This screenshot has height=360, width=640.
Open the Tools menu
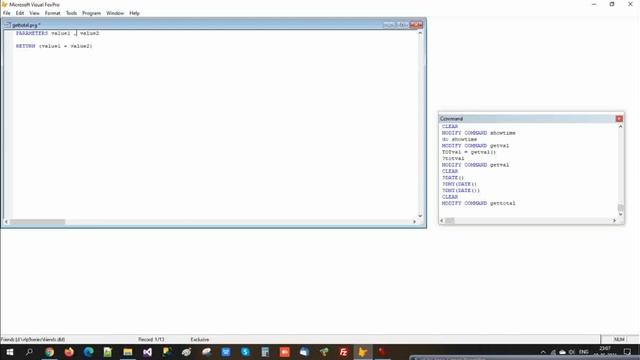71,13
